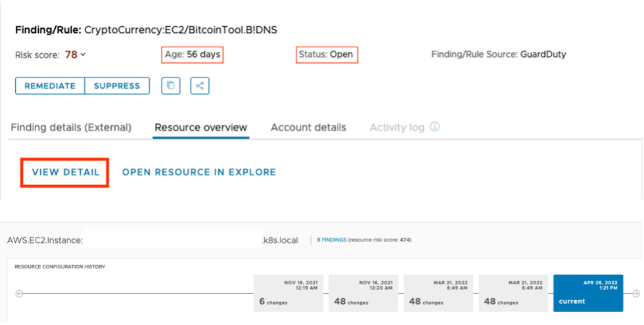Click the timeline right arrow icon

click(x=635, y=293)
